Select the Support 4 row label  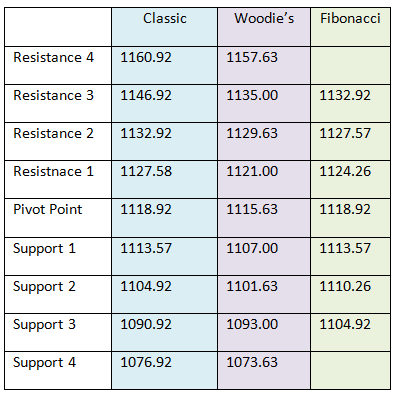click(44, 363)
